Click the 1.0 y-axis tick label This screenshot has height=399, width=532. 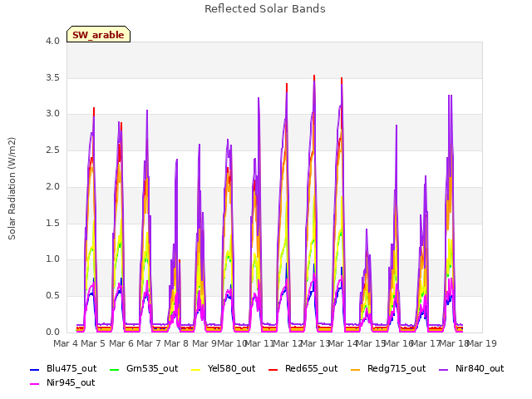(x=52, y=259)
